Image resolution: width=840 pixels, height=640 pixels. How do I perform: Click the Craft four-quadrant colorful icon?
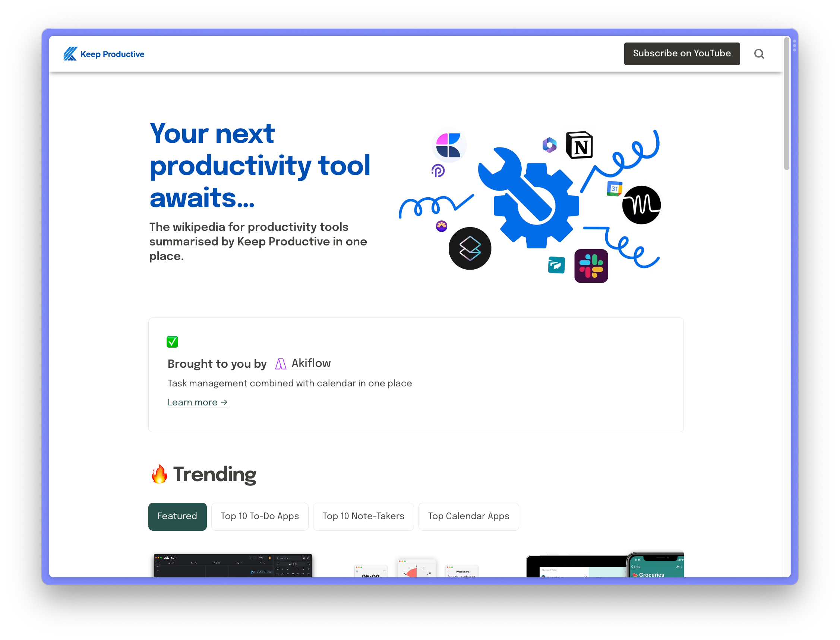tap(448, 145)
